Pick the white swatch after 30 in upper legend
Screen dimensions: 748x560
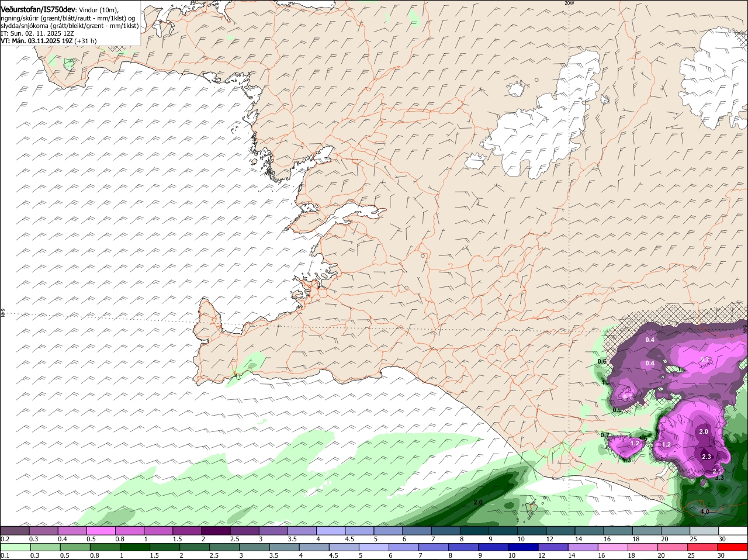(x=733, y=531)
